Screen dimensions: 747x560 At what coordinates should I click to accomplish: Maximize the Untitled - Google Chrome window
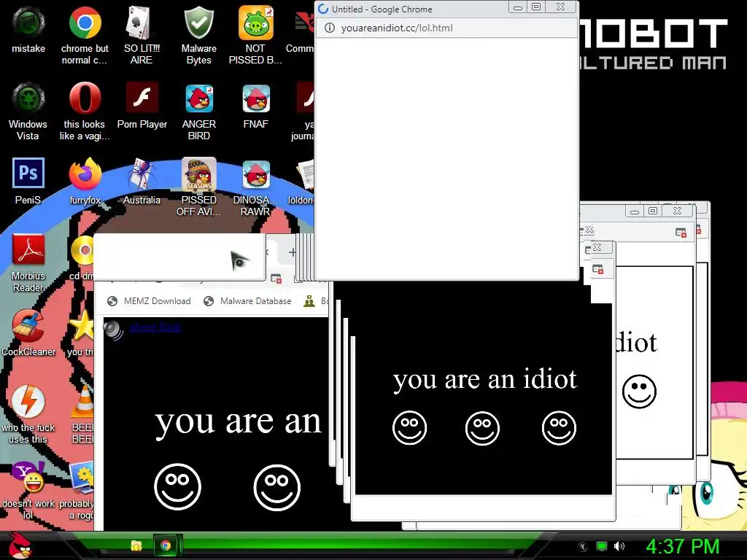(x=536, y=7)
